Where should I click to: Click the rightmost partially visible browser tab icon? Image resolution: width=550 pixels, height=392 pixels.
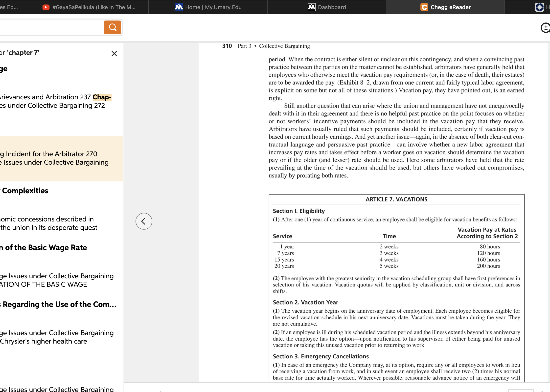click(x=539, y=7)
